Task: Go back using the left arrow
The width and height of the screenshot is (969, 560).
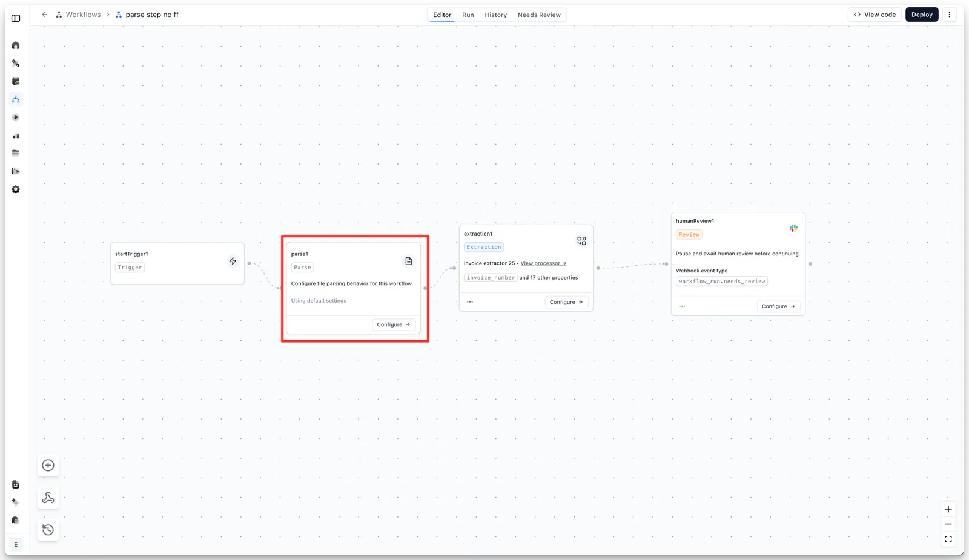Action: pyautogui.click(x=44, y=15)
